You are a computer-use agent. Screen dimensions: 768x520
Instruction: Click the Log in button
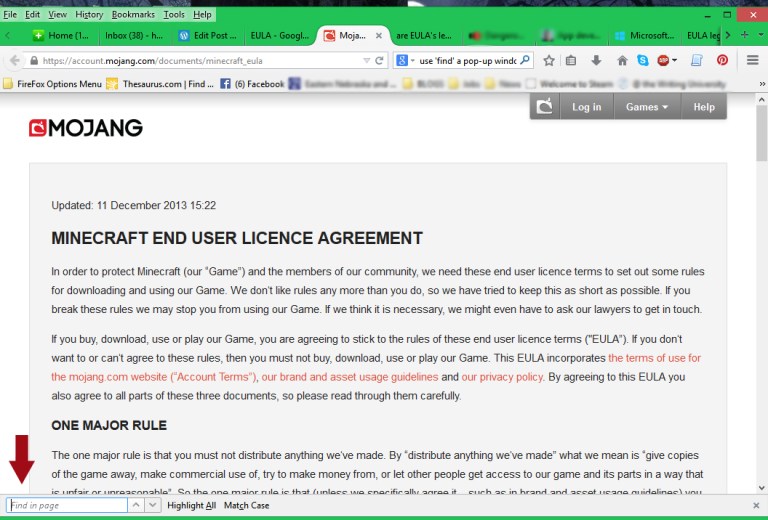(x=586, y=107)
